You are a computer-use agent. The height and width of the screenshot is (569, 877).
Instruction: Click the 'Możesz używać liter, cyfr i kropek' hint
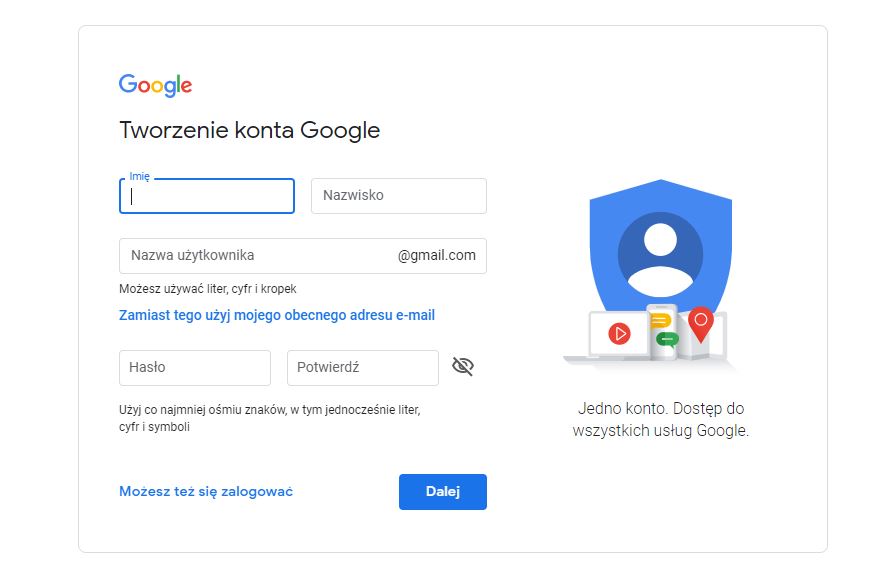tap(208, 290)
